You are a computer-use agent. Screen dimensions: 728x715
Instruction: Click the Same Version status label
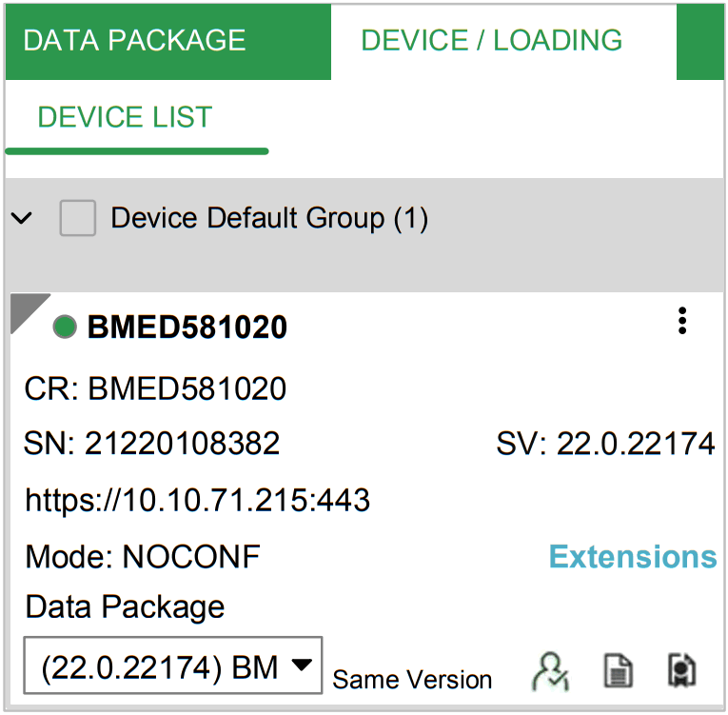(x=412, y=680)
